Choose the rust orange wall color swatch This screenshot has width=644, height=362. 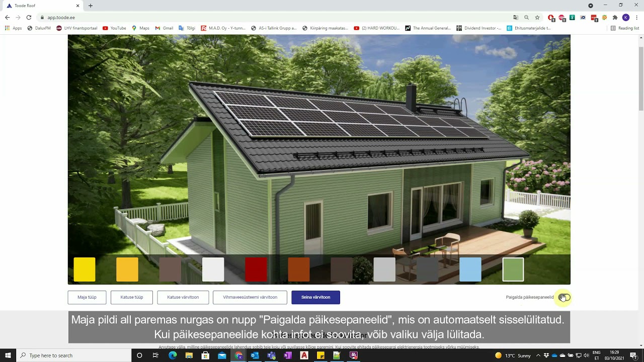pyautogui.click(x=299, y=269)
